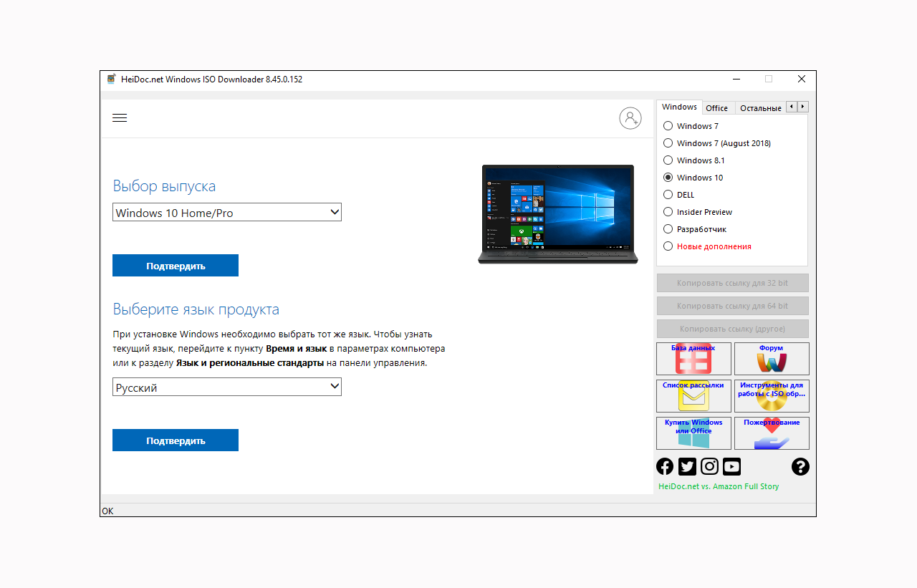Open the hamburger menu
917x588 pixels.
click(x=120, y=118)
